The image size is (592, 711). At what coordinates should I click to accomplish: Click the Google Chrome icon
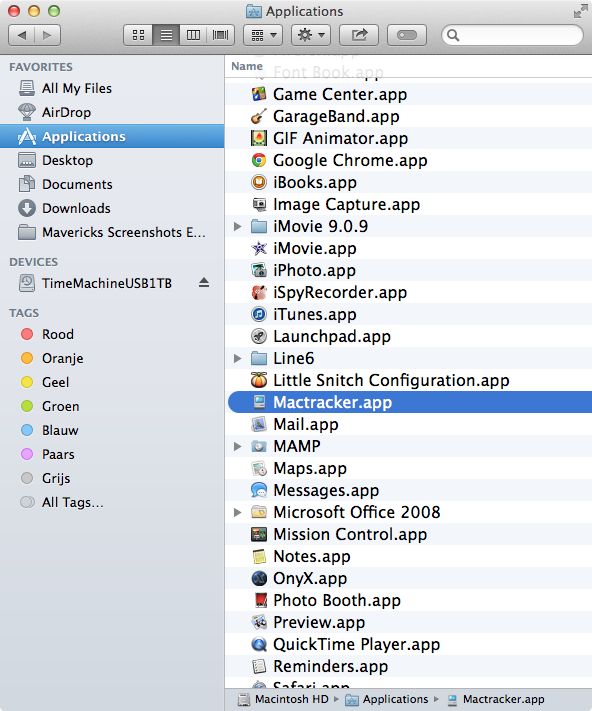pos(259,160)
